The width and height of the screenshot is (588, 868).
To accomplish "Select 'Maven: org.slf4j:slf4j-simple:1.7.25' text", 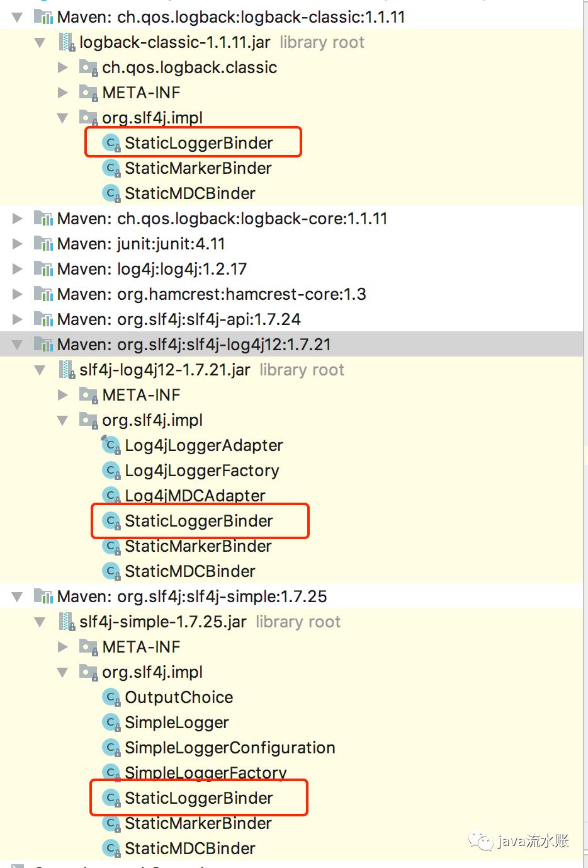I will [192, 597].
